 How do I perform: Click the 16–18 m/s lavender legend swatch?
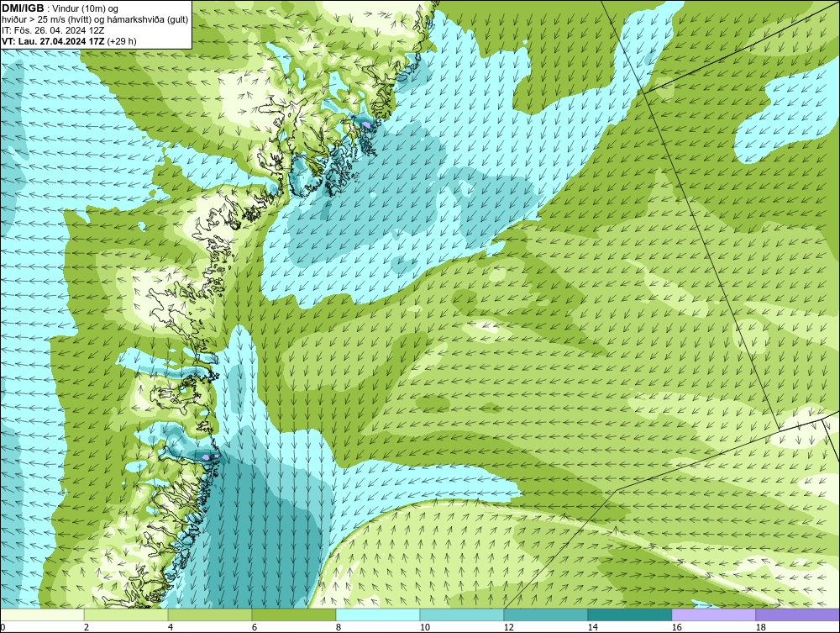pyautogui.click(x=713, y=615)
